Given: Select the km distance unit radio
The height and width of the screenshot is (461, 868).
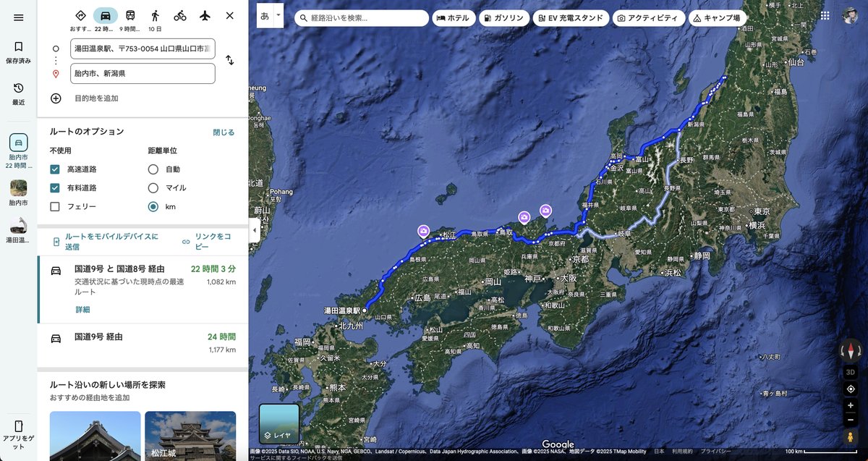Looking at the screenshot, I should [153, 206].
